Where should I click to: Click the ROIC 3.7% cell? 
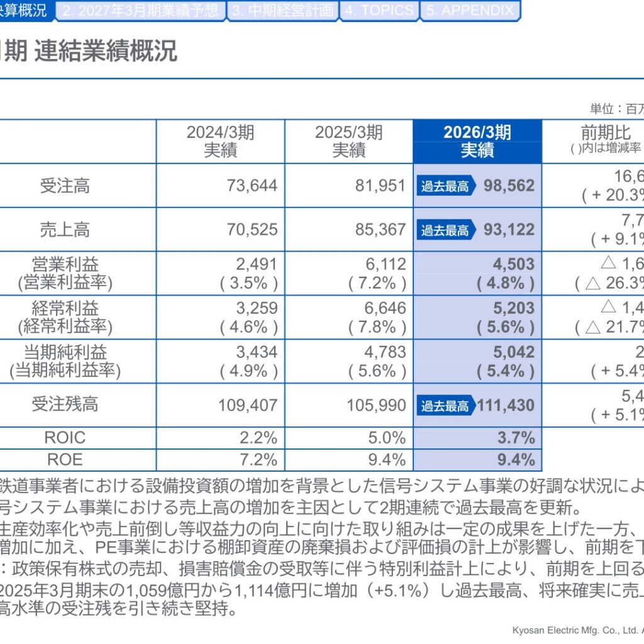click(516, 438)
